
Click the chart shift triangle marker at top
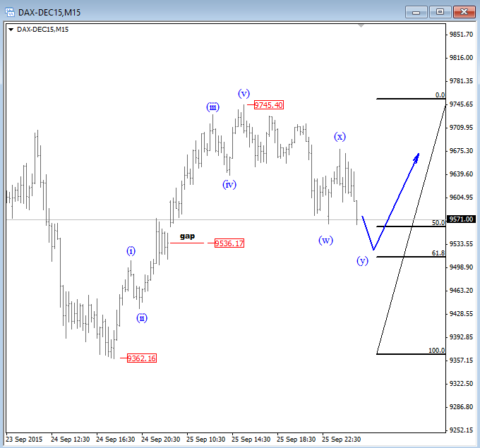(x=362, y=27)
